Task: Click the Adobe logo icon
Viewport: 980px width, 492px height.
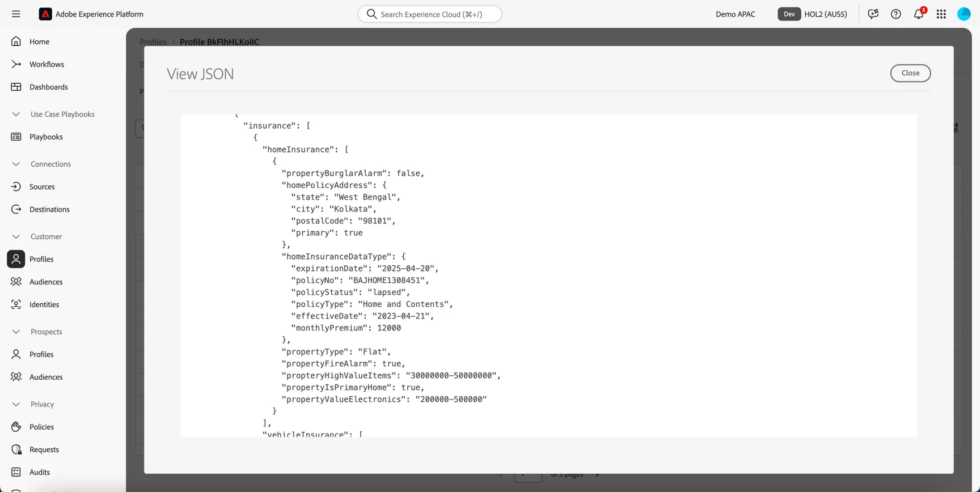Action: click(x=45, y=14)
